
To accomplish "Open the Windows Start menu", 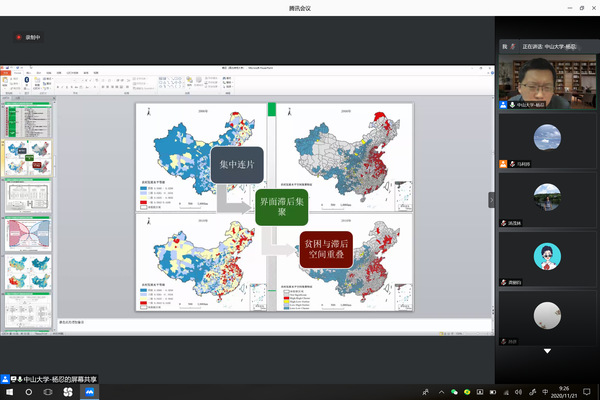I will tap(7, 392).
